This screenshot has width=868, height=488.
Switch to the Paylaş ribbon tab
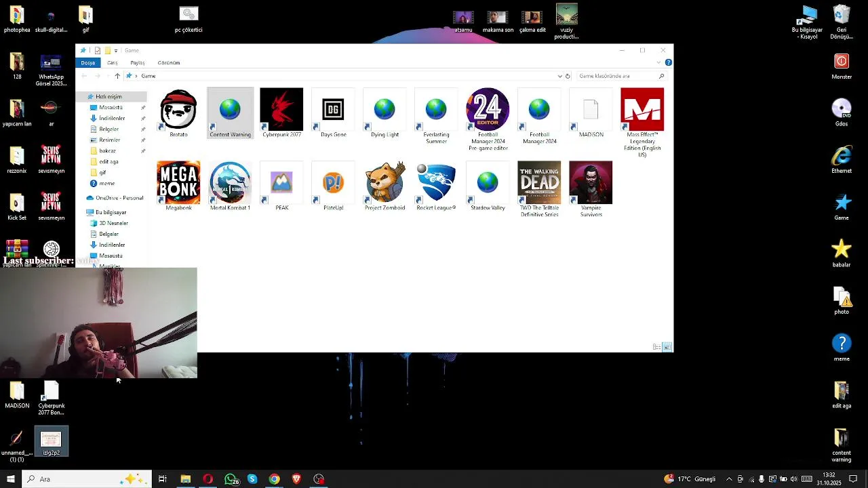point(138,62)
